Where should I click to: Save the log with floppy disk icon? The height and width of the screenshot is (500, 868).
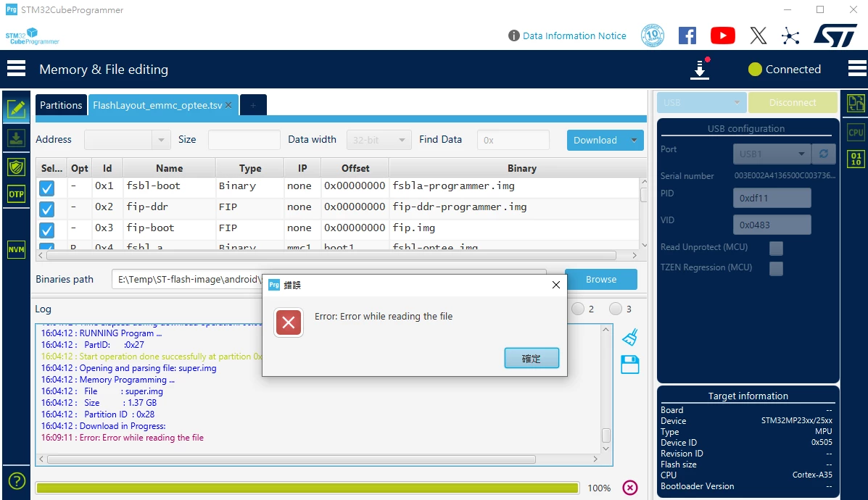[x=630, y=365]
